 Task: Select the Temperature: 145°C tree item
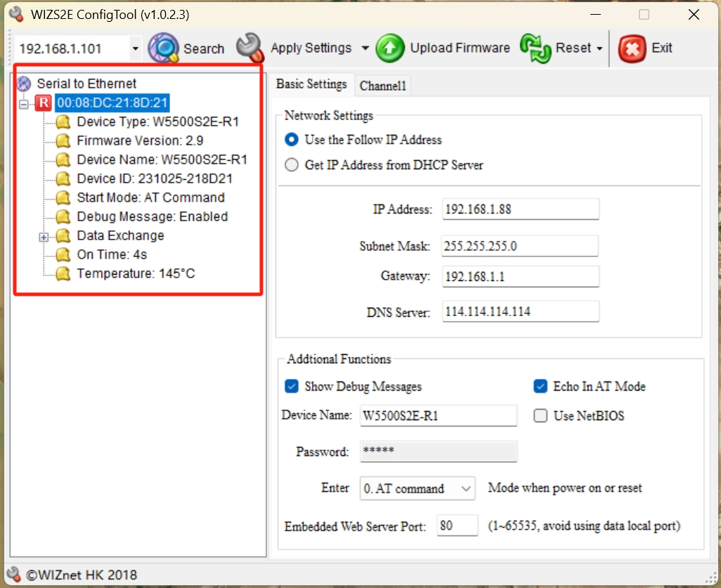coord(136,273)
